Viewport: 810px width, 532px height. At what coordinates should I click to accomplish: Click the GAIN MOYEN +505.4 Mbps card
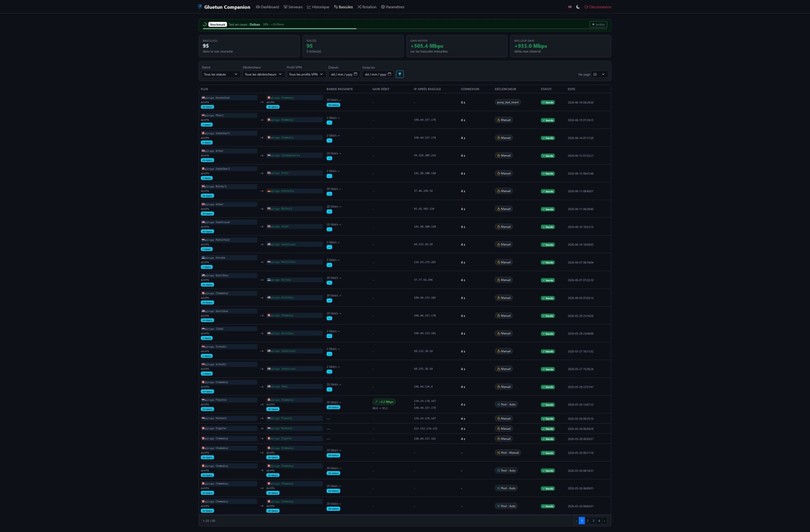point(456,46)
